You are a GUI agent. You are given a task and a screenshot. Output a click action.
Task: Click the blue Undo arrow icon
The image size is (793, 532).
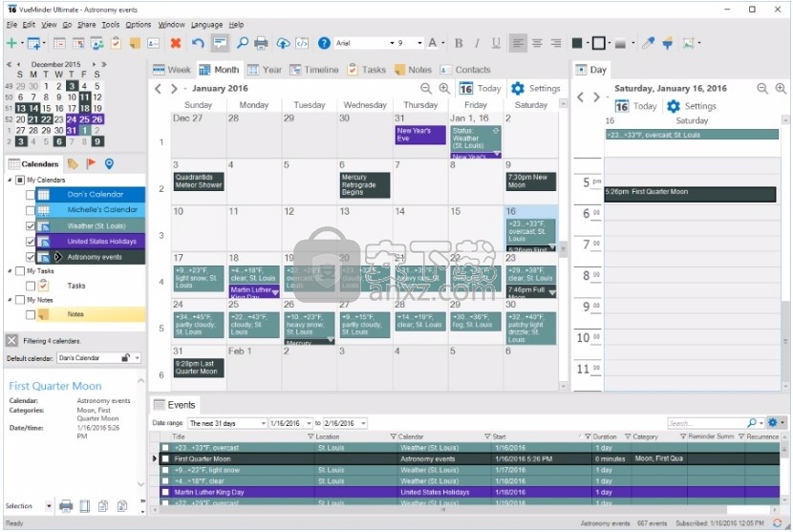point(198,44)
